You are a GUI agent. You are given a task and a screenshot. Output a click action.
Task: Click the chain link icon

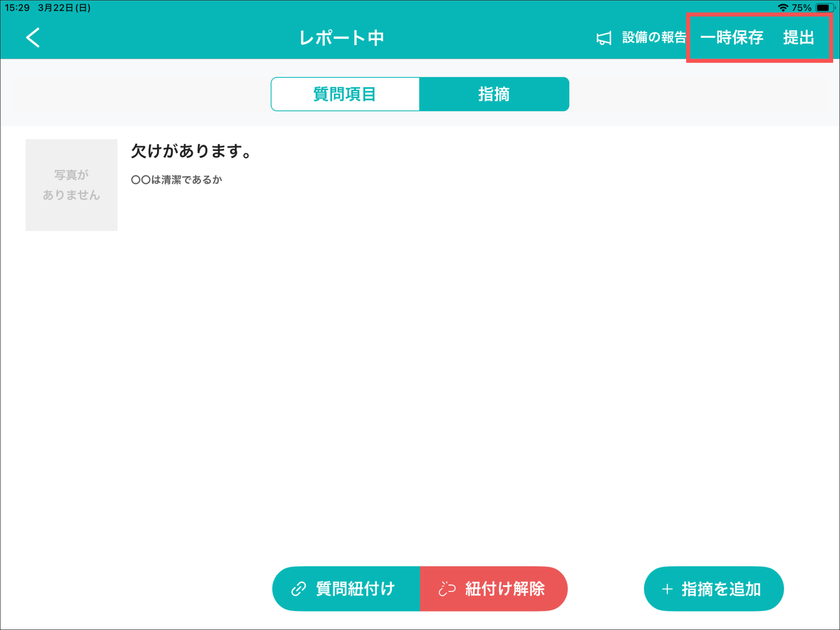pos(298,589)
